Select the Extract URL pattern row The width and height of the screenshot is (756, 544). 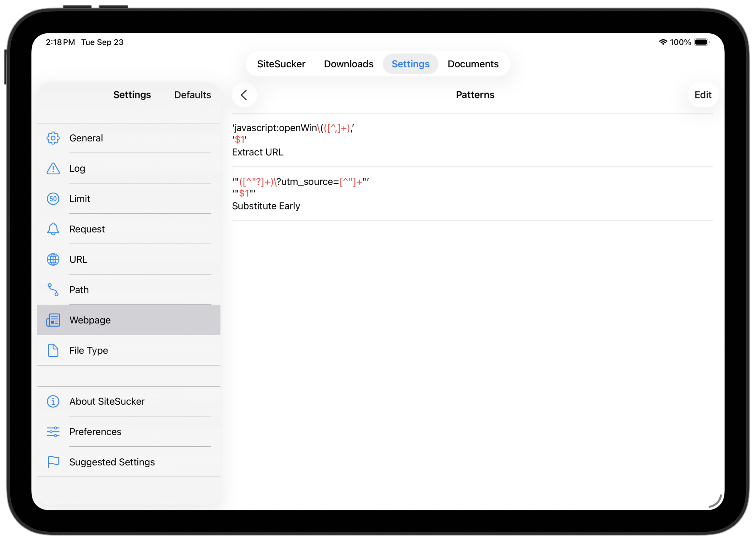472,140
